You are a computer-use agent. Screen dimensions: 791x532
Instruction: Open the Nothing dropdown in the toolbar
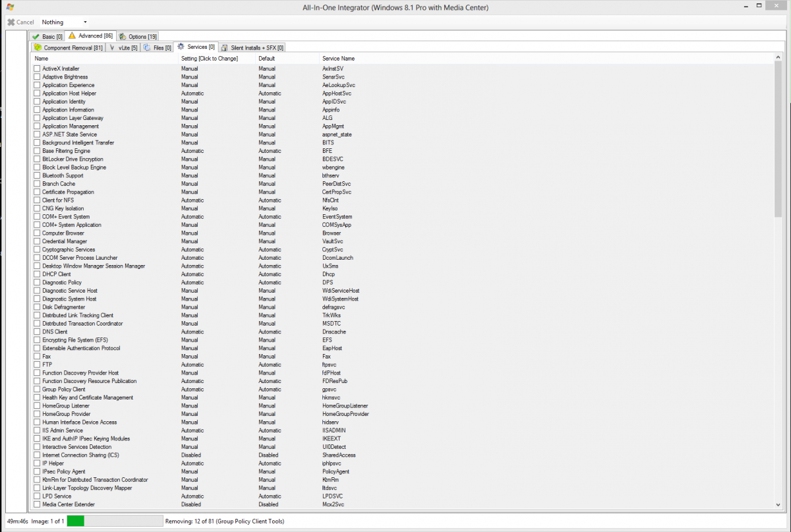click(65, 22)
